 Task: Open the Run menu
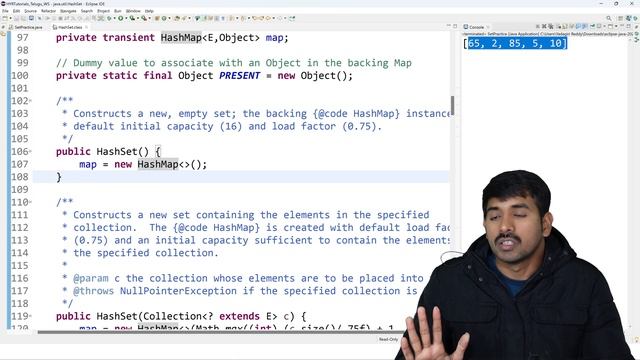pyautogui.click(x=118, y=11)
